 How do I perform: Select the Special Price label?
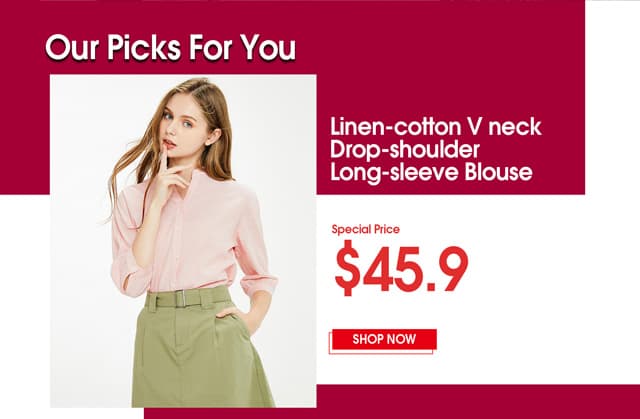point(366,229)
